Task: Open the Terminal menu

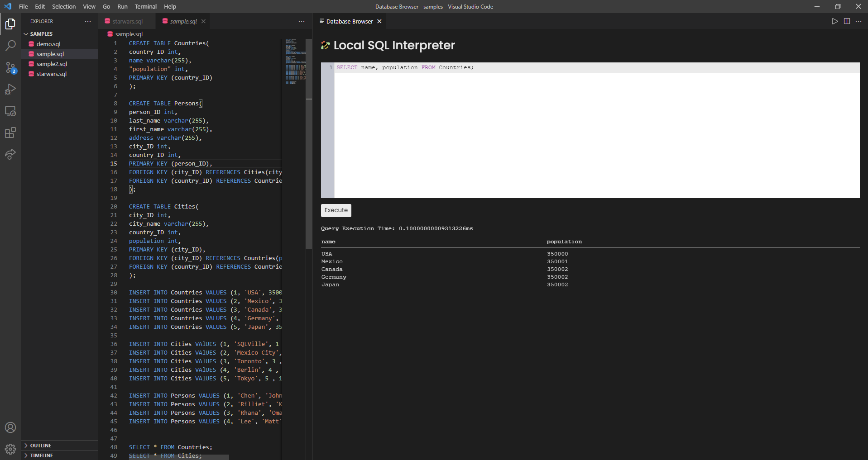Action: point(145,6)
